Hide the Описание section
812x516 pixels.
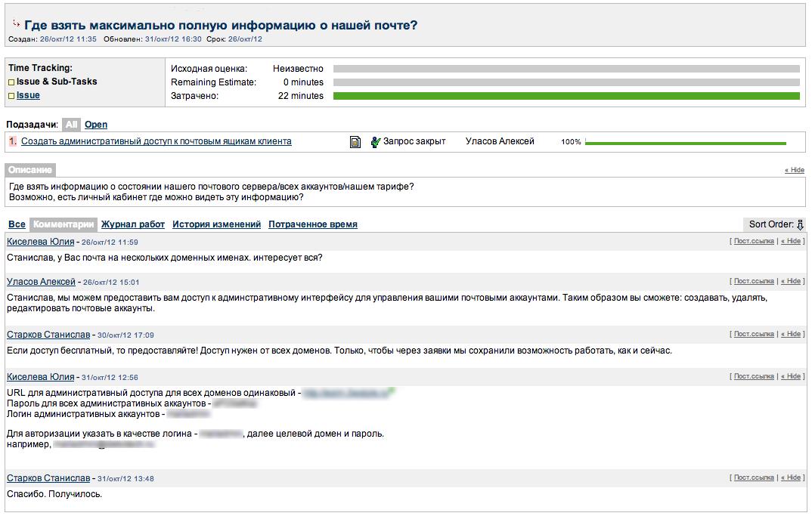coord(795,170)
